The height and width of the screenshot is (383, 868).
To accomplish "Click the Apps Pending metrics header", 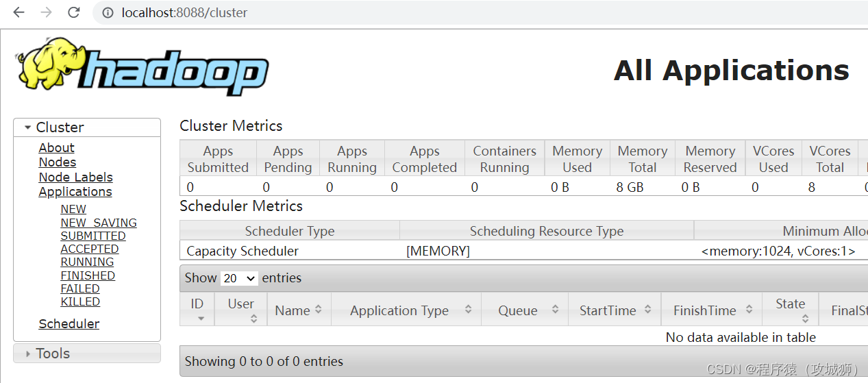I will [x=288, y=159].
